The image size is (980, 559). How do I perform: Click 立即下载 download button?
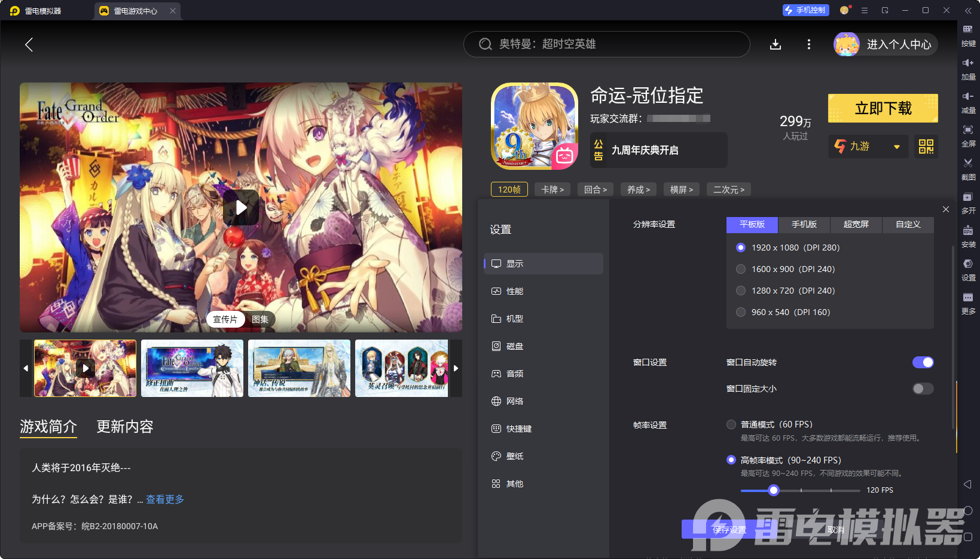coord(883,108)
